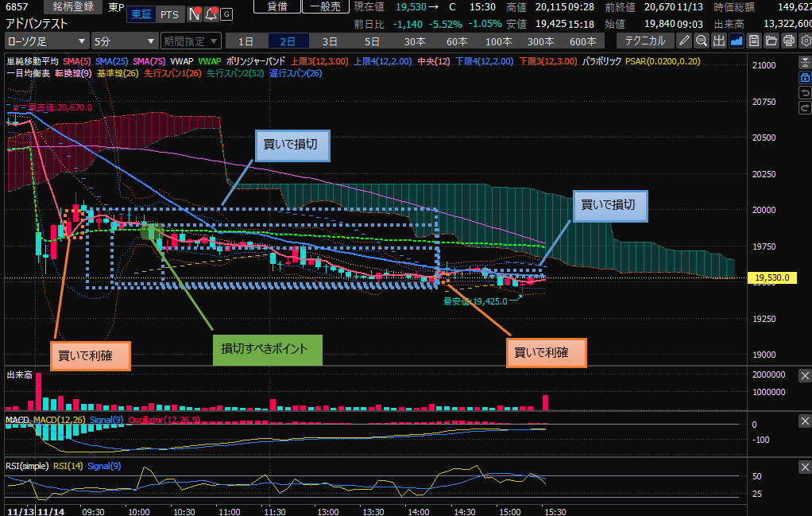Screen dimensions: 812x516
Task: Switch market to PTS
Action: pos(168,14)
